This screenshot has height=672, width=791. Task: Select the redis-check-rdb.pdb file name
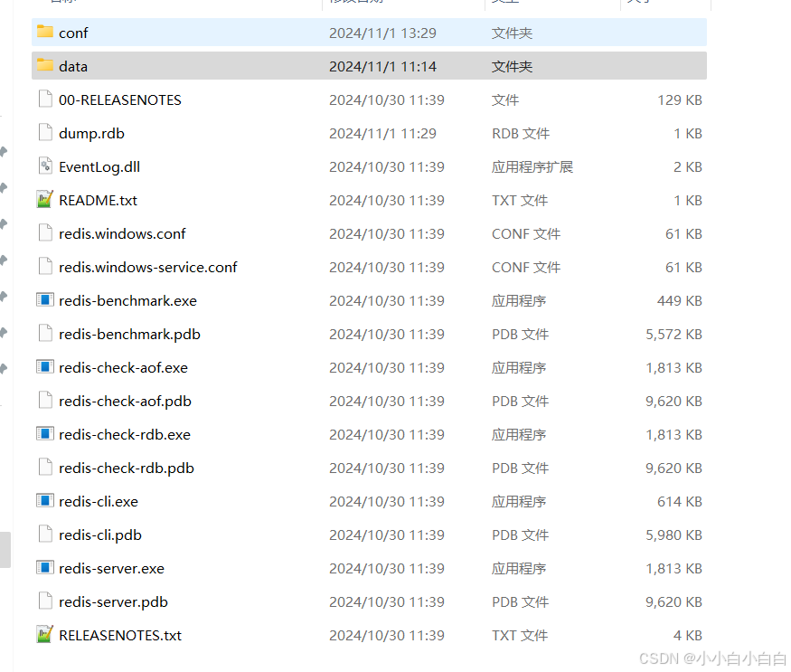(127, 468)
